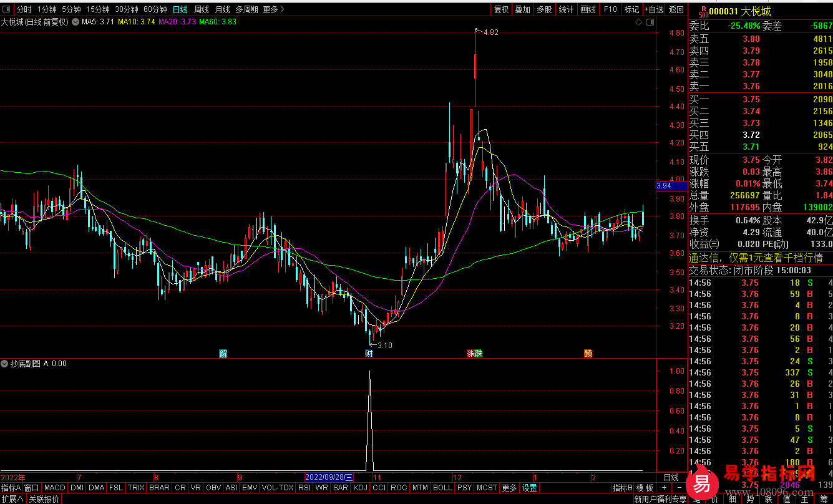
Task: Select the VOL-TDX indicator
Action: point(278,488)
